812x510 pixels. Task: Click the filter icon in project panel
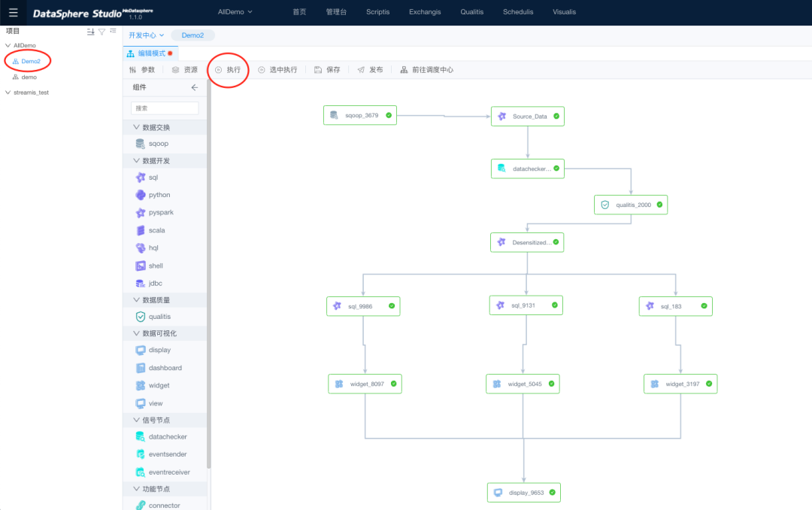[101, 32]
